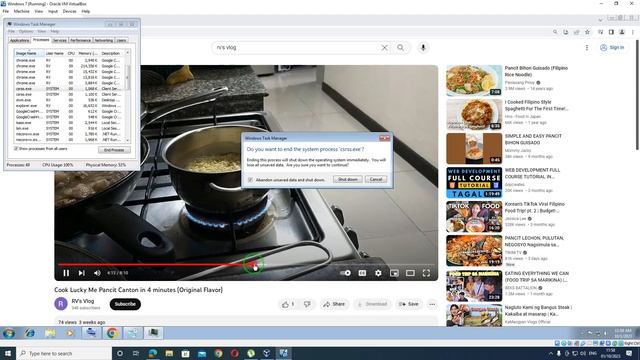Open more actions three-dot menu under video
The width and height of the screenshot is (640, 360).
(x=432, y=304)
